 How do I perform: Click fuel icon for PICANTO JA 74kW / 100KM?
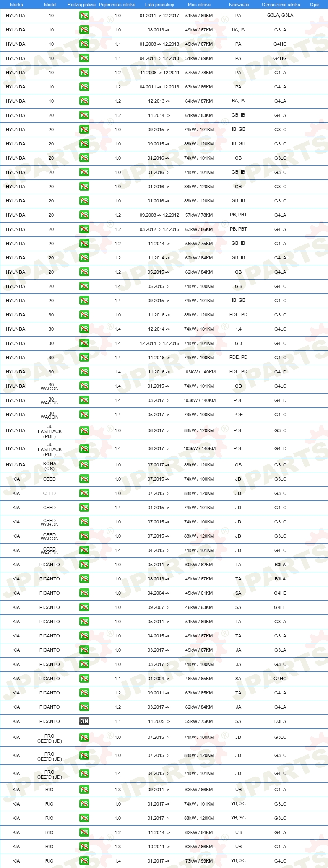coord(84,664)
